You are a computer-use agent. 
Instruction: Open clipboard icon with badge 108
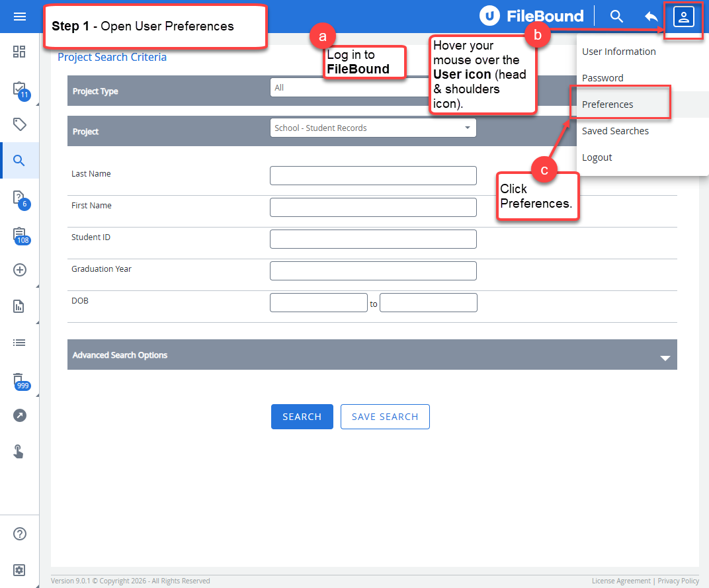[21, 236]
